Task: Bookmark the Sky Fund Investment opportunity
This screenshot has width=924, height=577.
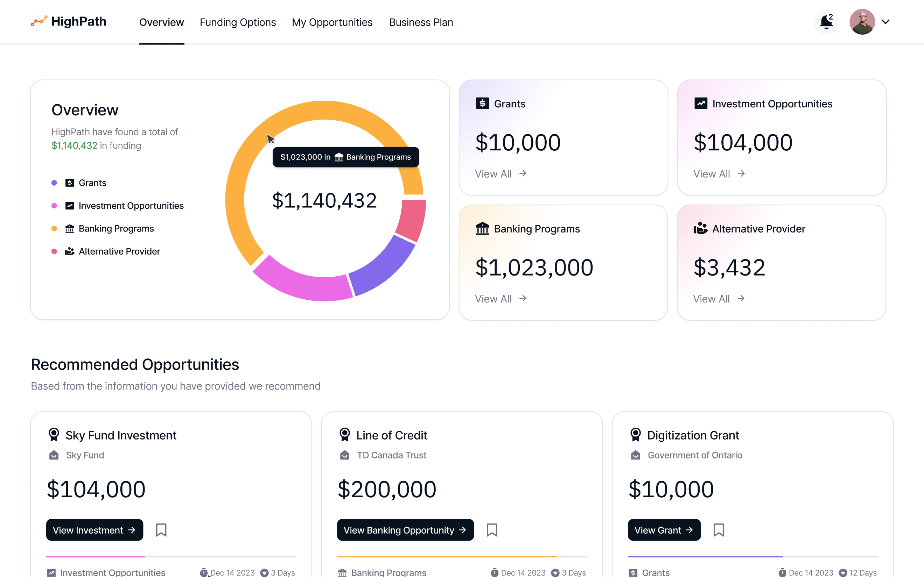Action: tap(161, 530)
